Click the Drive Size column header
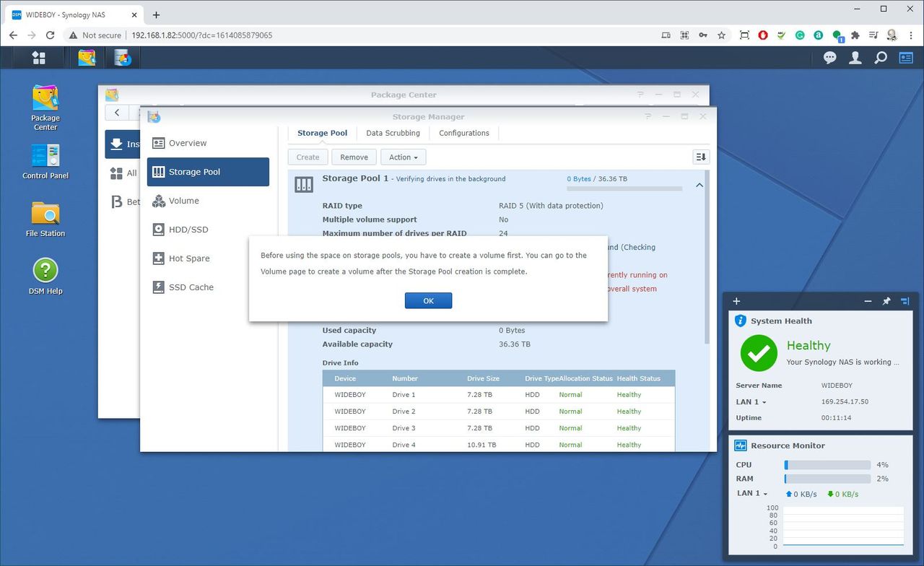The height and width of the screenshot is (566, 924). pos(483,378)
